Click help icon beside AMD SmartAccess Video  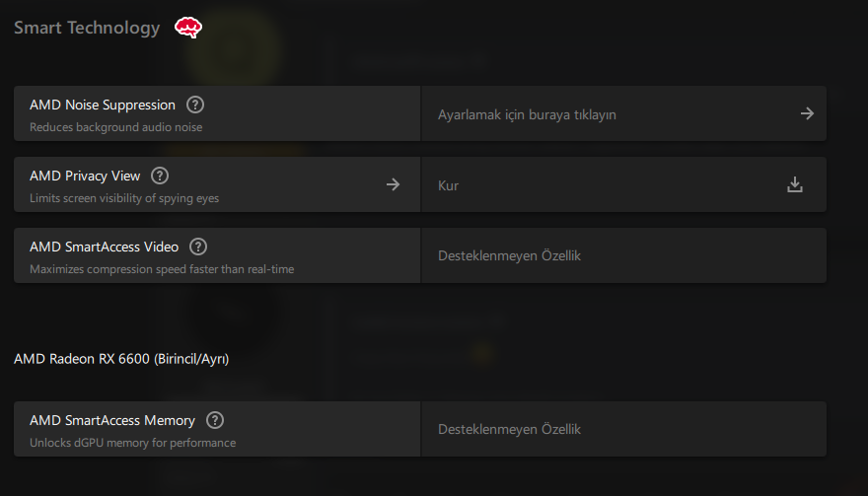tap(198, 247)
